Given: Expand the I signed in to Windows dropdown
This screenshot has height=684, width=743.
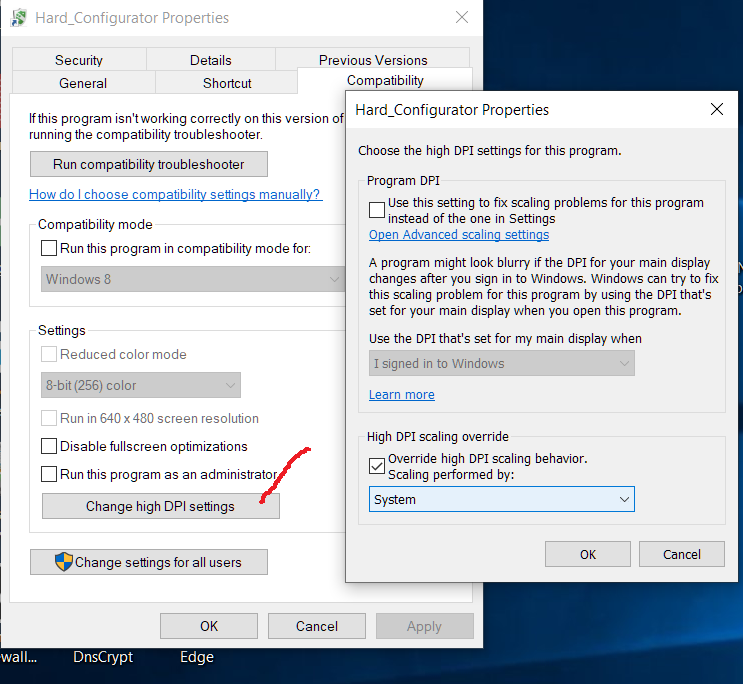Looking at the screenshot, I should (x=501, y=363).
